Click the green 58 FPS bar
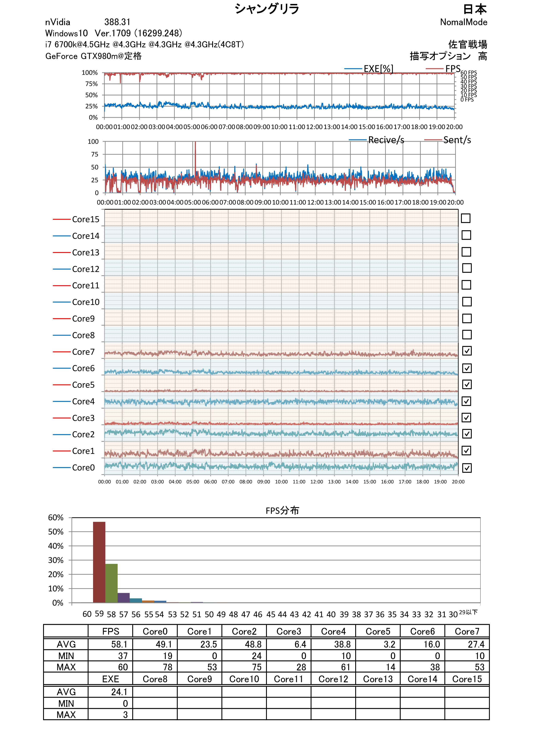The width and height of the screenshot is (534, 756). [111, 583]
